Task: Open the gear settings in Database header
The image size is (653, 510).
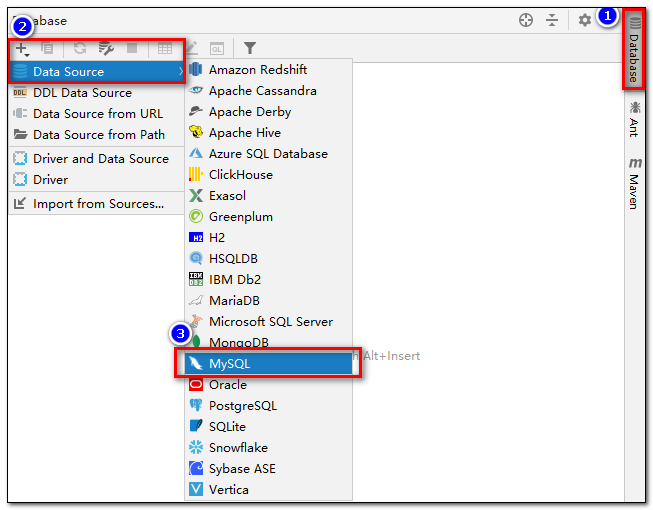Action: [585, 20]
